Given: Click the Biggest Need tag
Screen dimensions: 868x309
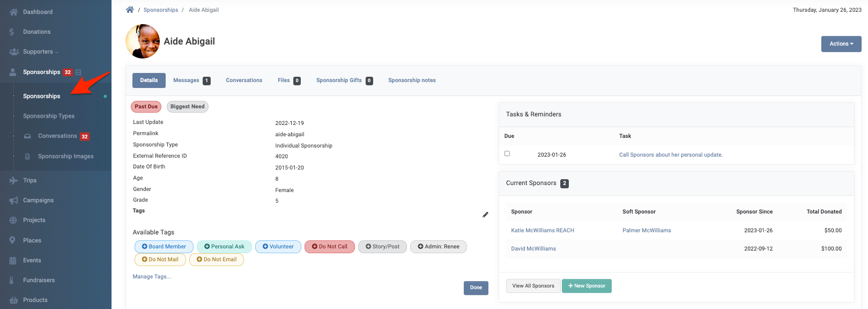Looking at the screenshot, I should [x=188, y=107].
